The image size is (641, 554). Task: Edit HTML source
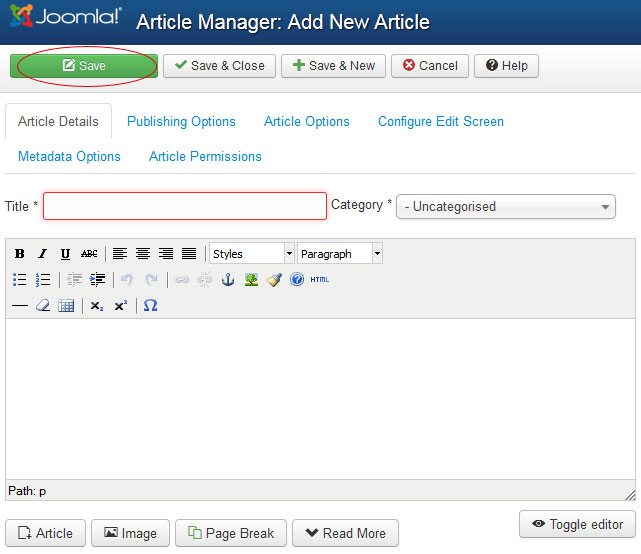[320, 280]
